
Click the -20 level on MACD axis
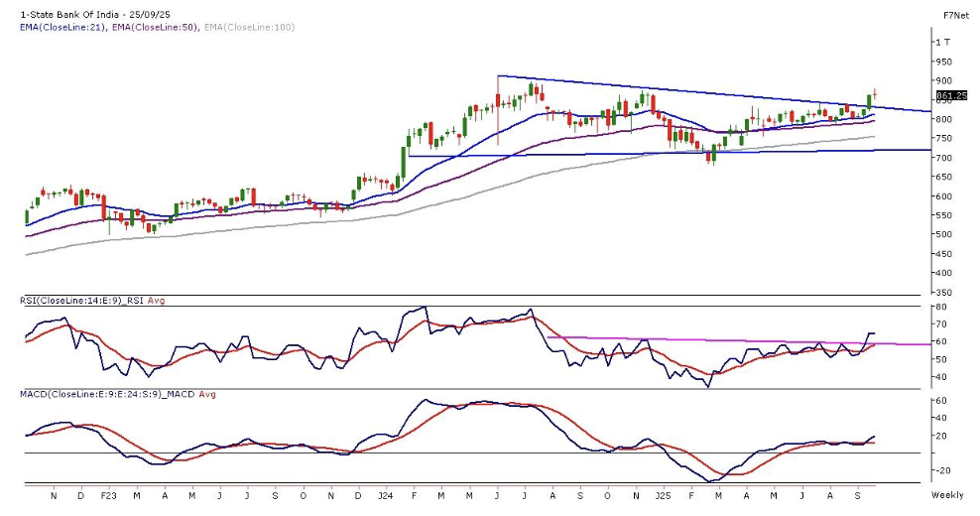pos(943,470)
